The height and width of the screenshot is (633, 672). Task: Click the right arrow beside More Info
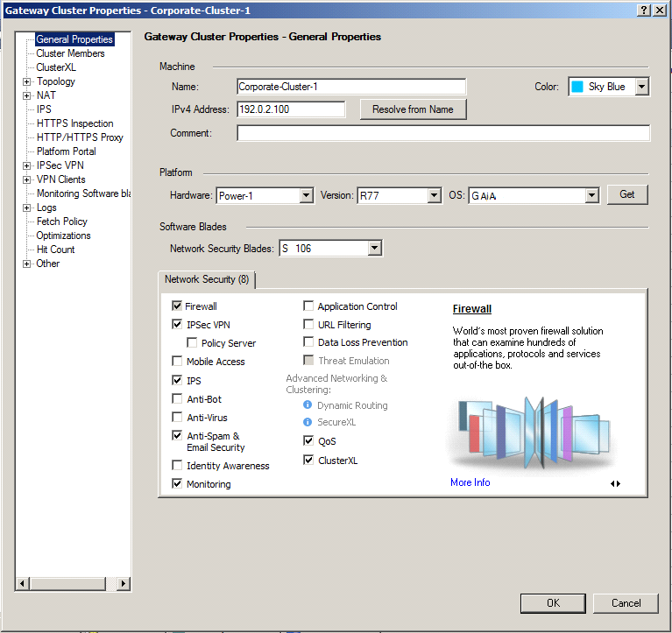pos(619,483)
